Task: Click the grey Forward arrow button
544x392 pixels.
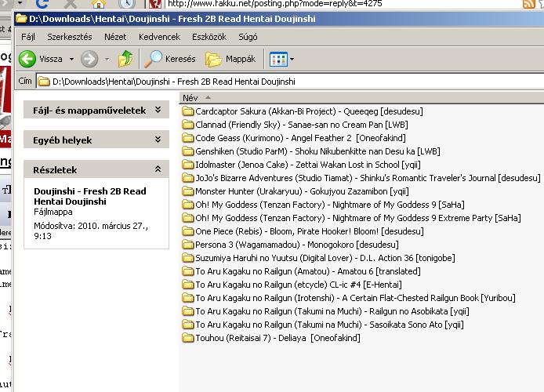Action: 89,59
